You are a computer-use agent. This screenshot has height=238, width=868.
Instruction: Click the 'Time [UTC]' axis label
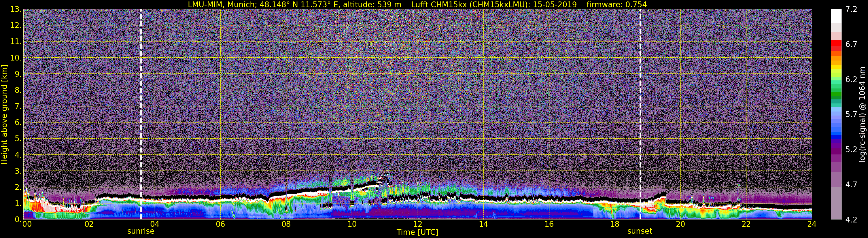[417, 232]
